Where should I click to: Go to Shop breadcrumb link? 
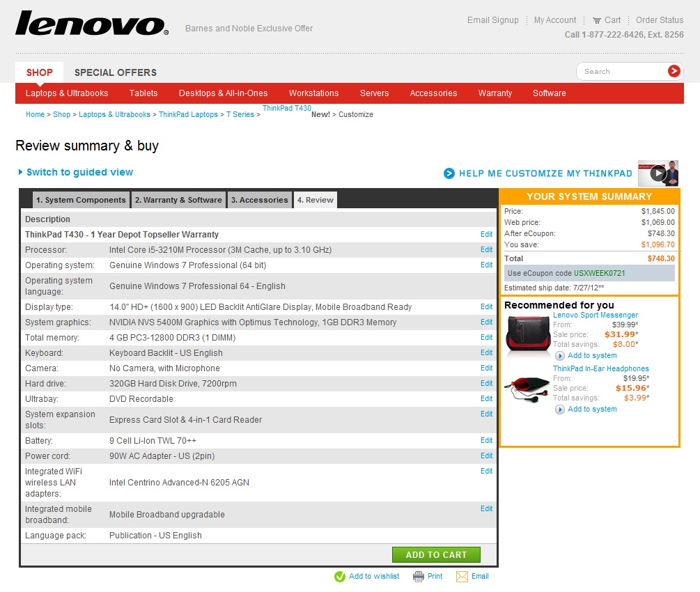(x=61, y=114)
